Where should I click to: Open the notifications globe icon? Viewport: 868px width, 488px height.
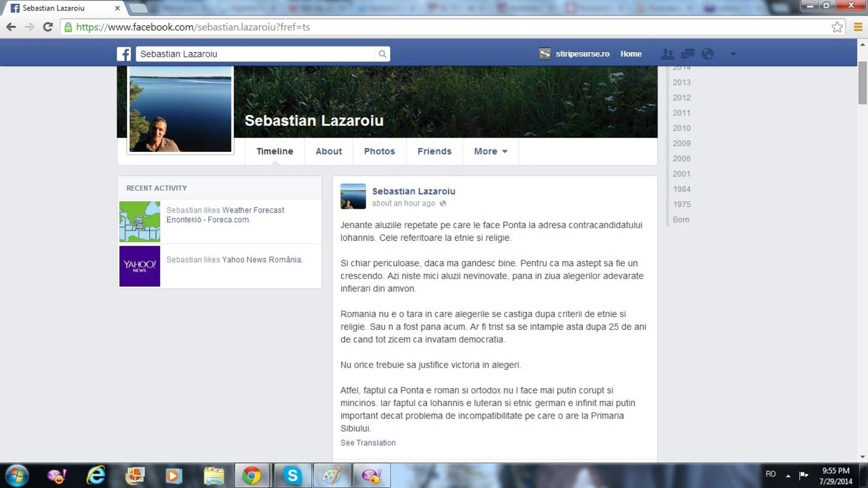707,54
